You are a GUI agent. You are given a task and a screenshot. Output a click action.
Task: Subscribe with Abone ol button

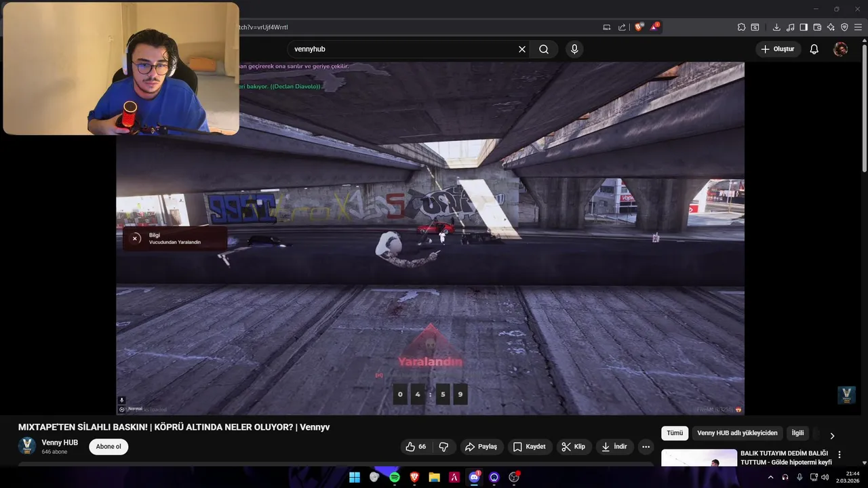[108, 447]
